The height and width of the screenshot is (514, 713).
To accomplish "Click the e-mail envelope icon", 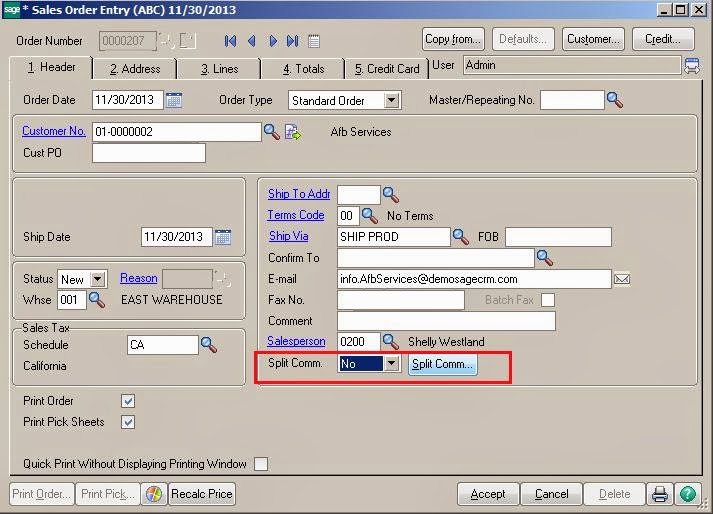I will 622,279.
